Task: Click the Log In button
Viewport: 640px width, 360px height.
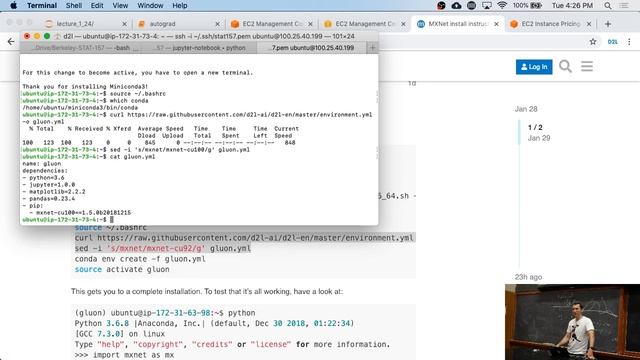Action: click(534, 67)
